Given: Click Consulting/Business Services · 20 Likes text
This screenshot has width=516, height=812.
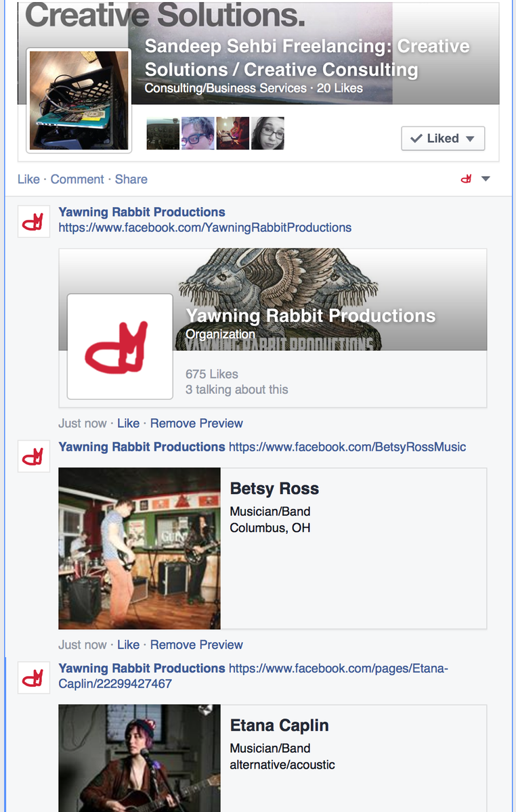Looking at the screenshot, I should 254,88.
